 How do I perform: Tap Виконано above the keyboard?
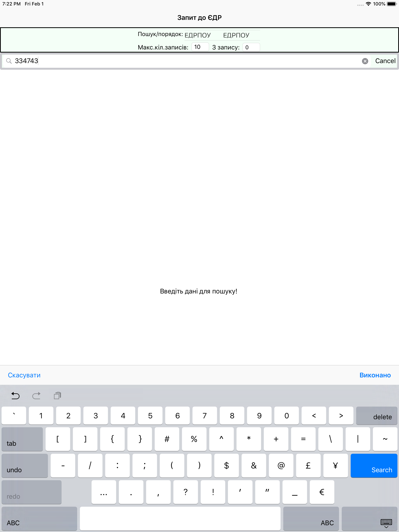coord(375,375)
